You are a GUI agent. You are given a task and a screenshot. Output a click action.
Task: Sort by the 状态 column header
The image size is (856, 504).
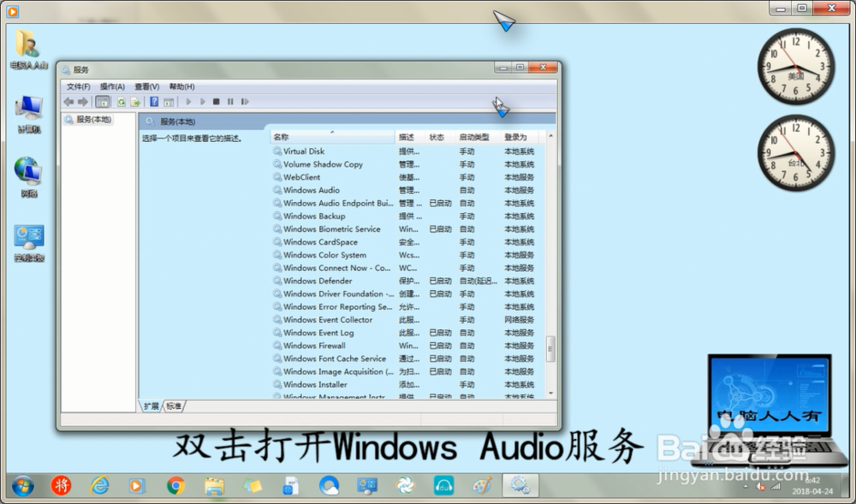(440, 137)
